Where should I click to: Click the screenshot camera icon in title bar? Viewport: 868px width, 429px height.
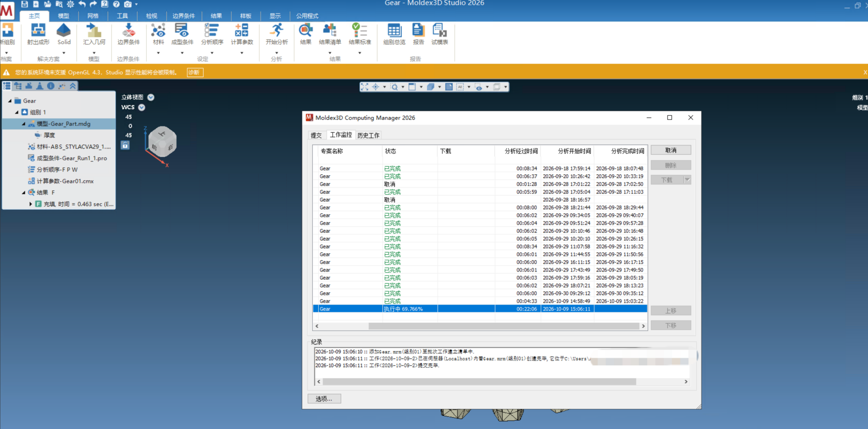coord(128,4)
